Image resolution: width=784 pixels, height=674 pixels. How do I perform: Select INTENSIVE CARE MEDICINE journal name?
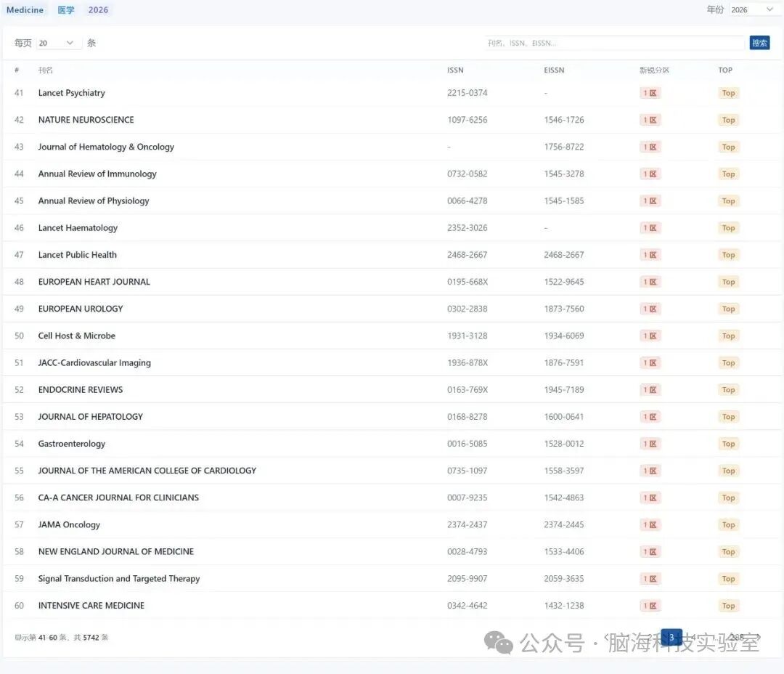coord(91,606)
